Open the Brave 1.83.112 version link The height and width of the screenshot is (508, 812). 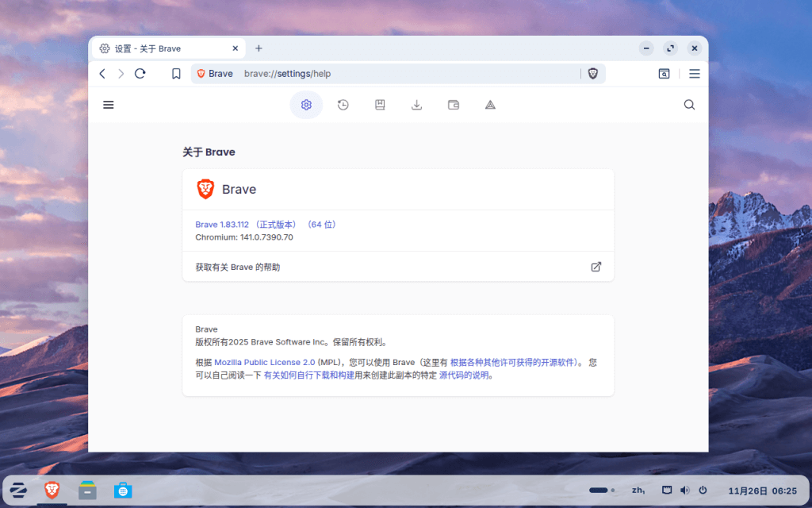click(266, 225)
